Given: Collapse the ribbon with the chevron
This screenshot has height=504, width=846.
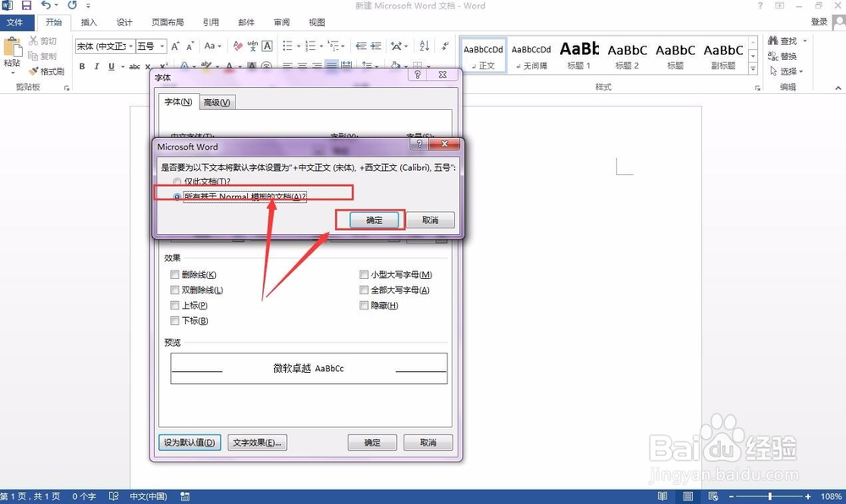Looking at the screenshot, I should (838, 88).
